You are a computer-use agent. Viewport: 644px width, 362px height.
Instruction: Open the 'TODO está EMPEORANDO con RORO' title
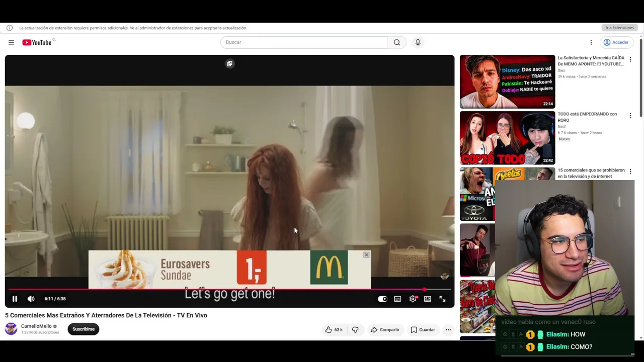coord(587,117)
